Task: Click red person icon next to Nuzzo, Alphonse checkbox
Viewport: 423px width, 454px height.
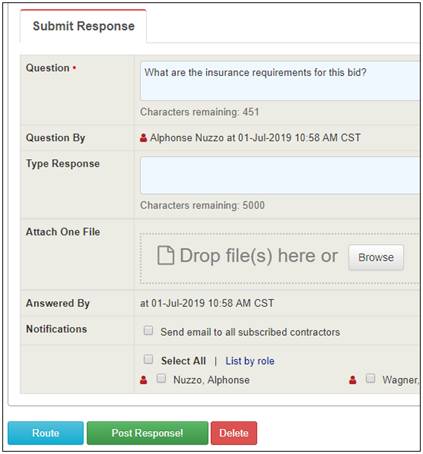Action: pos(143,380)
